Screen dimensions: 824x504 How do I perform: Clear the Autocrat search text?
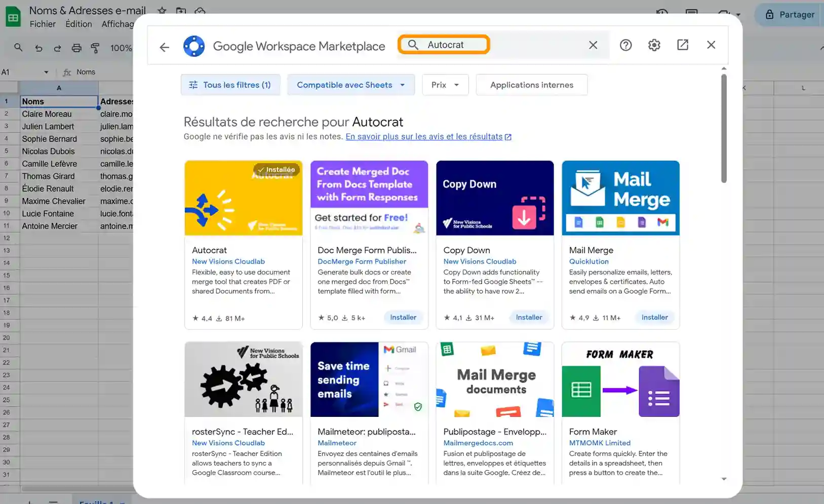coord(593,45)
